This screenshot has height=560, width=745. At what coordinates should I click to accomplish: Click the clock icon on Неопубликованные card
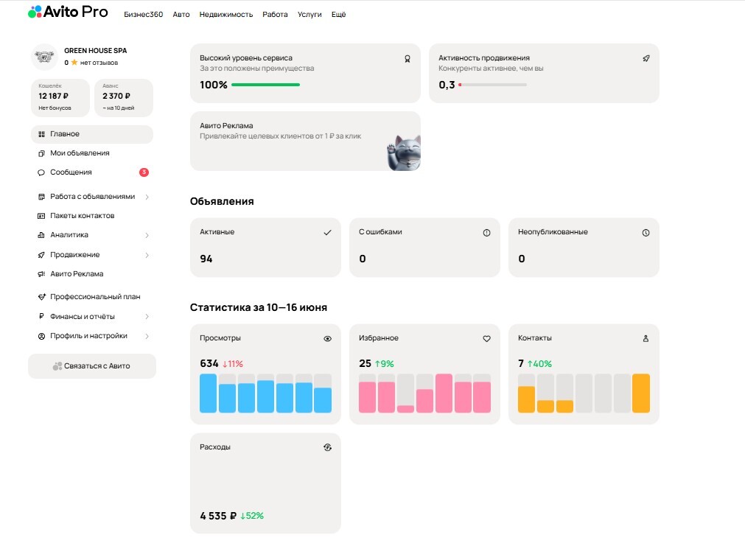[x=646, y=233]
